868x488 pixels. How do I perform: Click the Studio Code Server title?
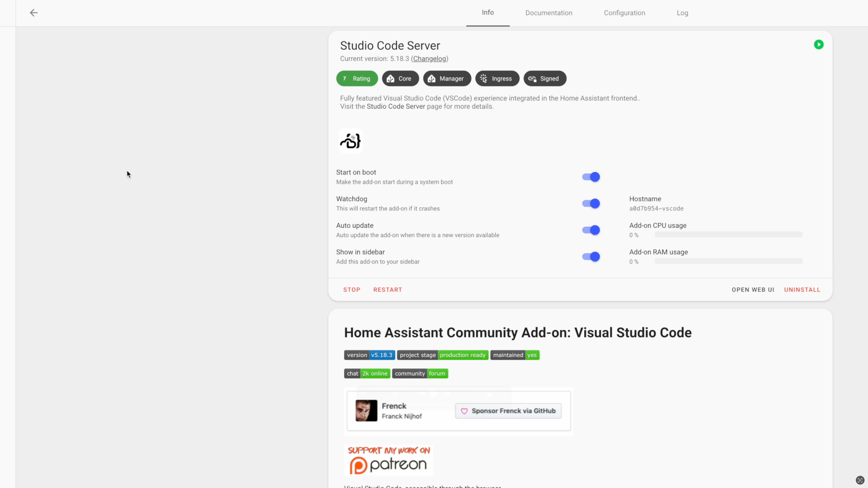pyautogui.click(x=390, y=46)
